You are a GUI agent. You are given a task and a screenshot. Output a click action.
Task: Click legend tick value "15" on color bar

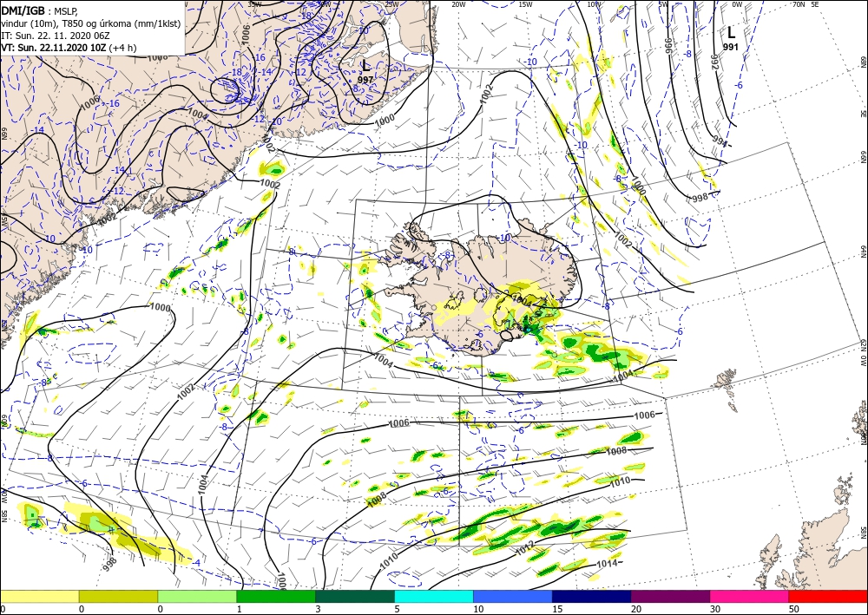[557, 609]
